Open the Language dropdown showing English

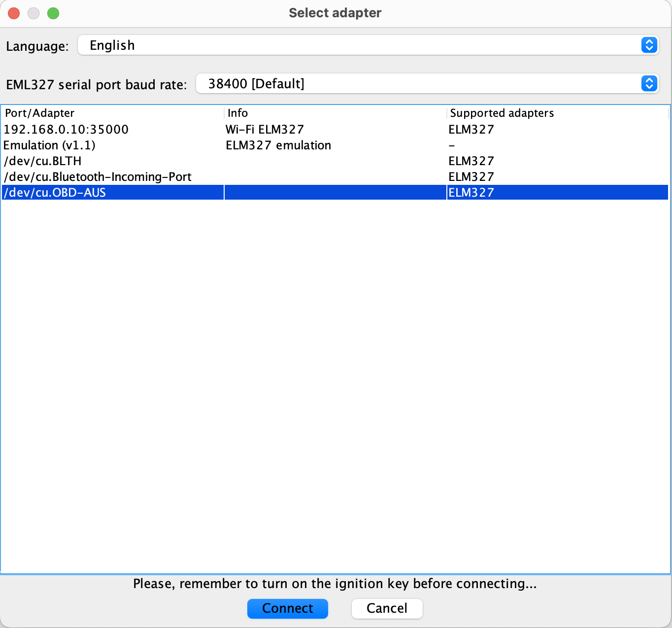click(368, 45)
